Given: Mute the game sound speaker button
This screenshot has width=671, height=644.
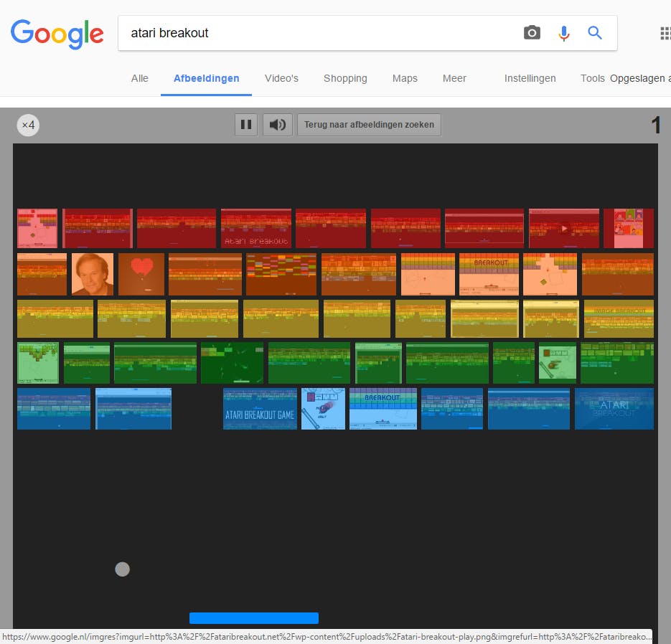Looking at the screenshot, I should click(x=278, y=125).
